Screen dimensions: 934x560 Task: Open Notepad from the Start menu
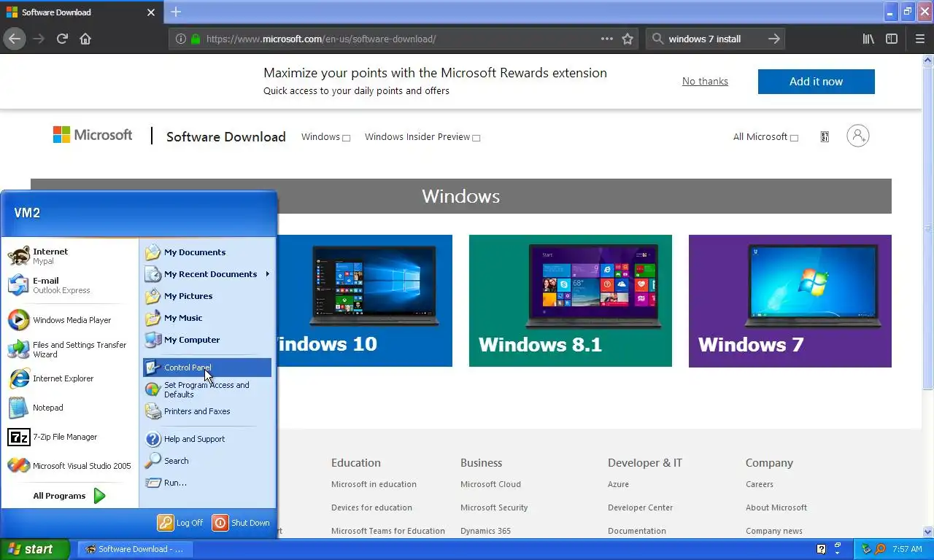coord(71,408)
